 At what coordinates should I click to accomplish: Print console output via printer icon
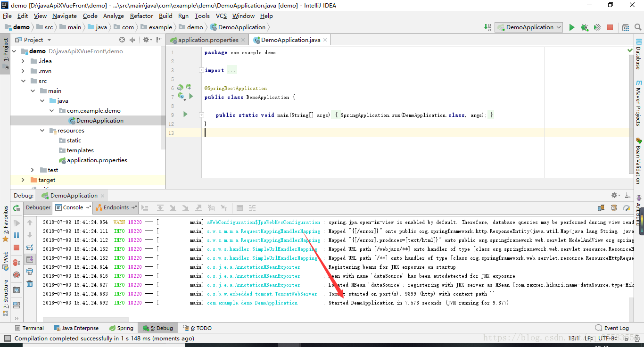pos(30,272)
